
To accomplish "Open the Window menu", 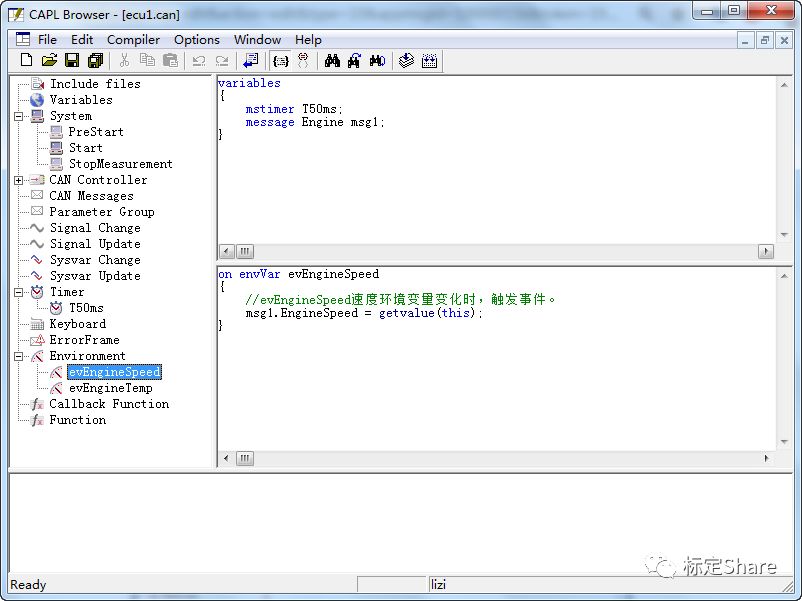I will pos(257,39).
